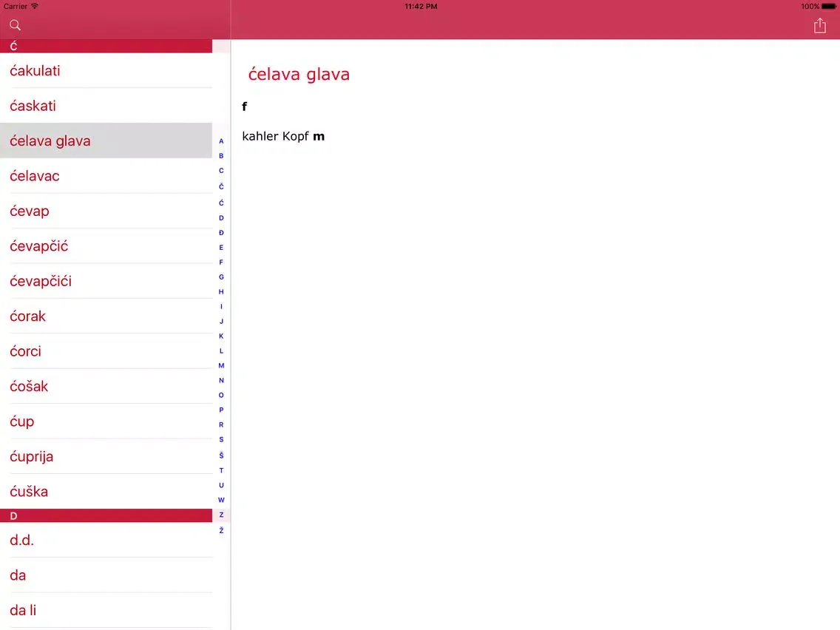Jump to index letter Š
Screen dimensions: 840x630
click(221, 455)
